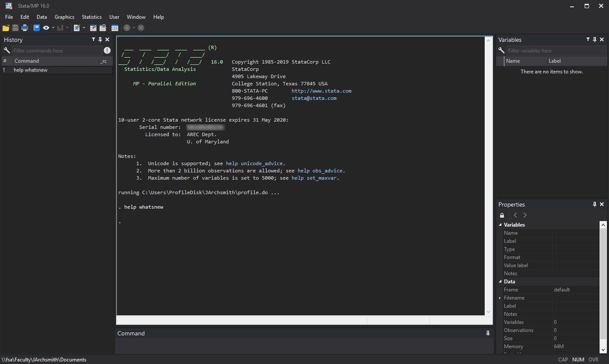Open the User menu
Viewport: 609px width, 364px height.
[x=114, y=17]
